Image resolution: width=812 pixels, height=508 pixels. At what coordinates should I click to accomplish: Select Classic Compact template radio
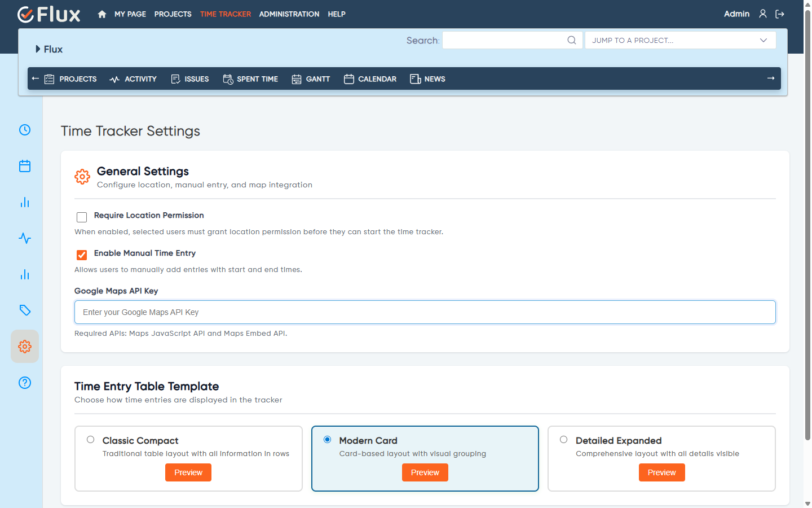[x=90, y=440]
